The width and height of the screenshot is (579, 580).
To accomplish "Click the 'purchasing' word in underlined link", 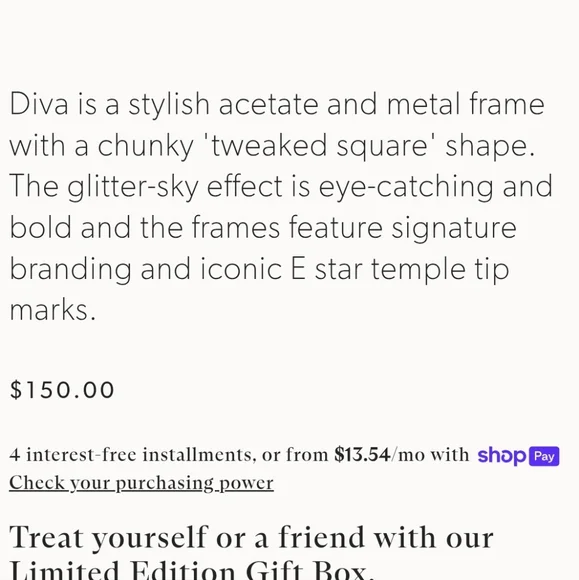I will [165, 483].
